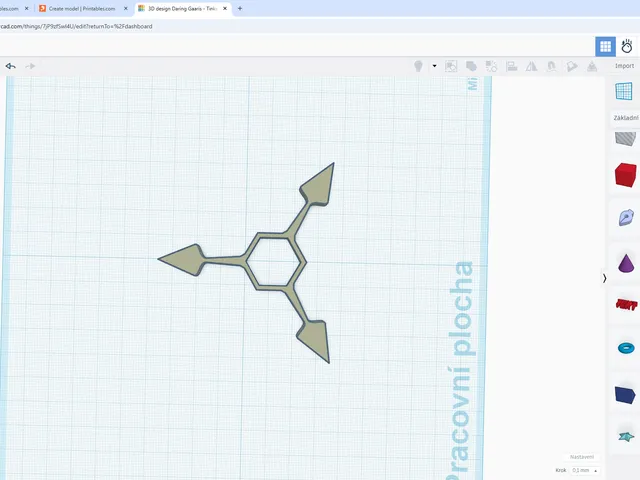Screen dimensions: 640x480
Task: Click the Group shapes icon
Action: tap(471, 66)
